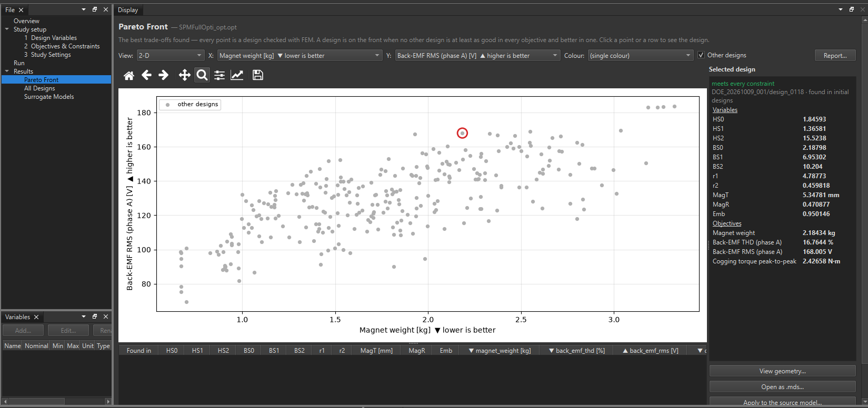The height and width of the screenshot is (408, 868).
Task: Click the Nominal column header in Variables
Action: point(36,346)
